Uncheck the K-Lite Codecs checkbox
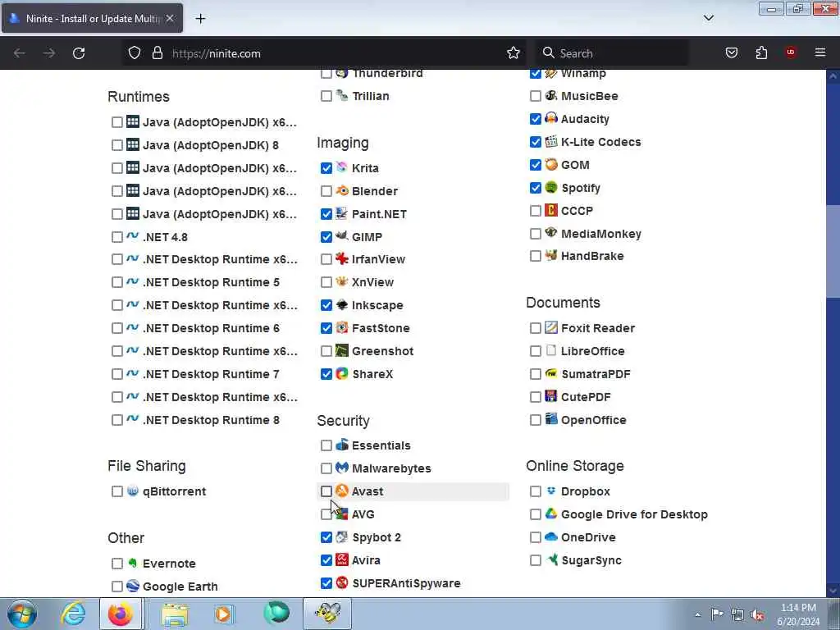Viewport: 840px width, 630px height. click(x=535, y=142)
